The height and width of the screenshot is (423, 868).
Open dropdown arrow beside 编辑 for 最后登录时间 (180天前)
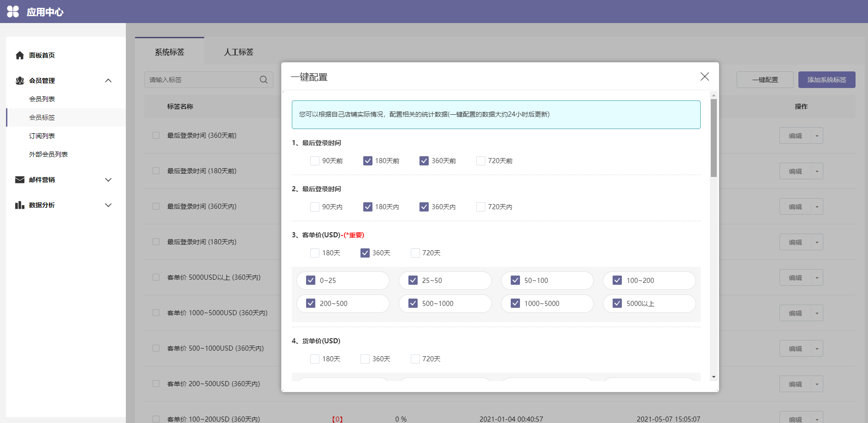[817, 171]
